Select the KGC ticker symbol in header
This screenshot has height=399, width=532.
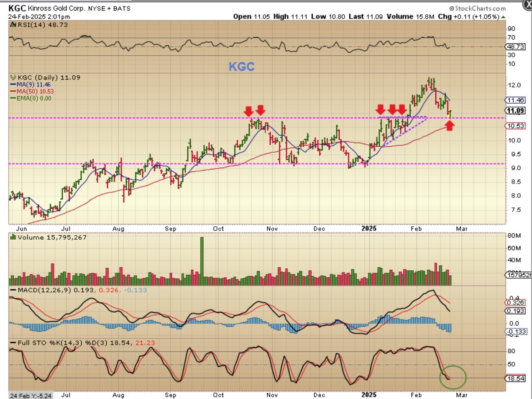click(x=17, y=8)
